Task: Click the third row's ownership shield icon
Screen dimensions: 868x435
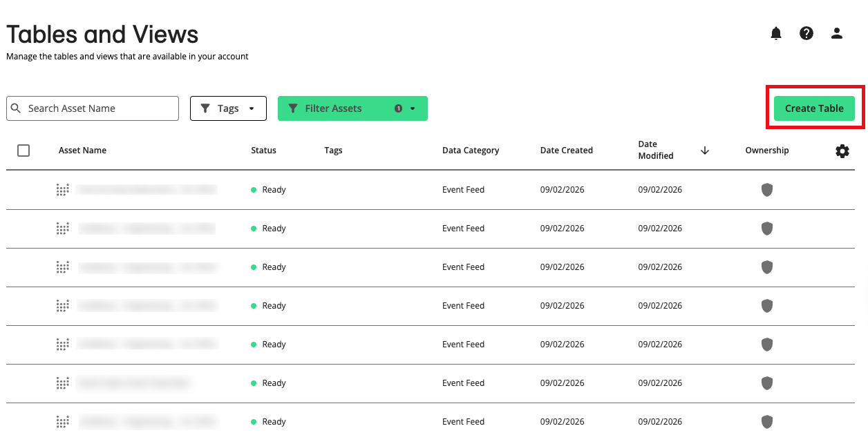Action: coord(767,267)
